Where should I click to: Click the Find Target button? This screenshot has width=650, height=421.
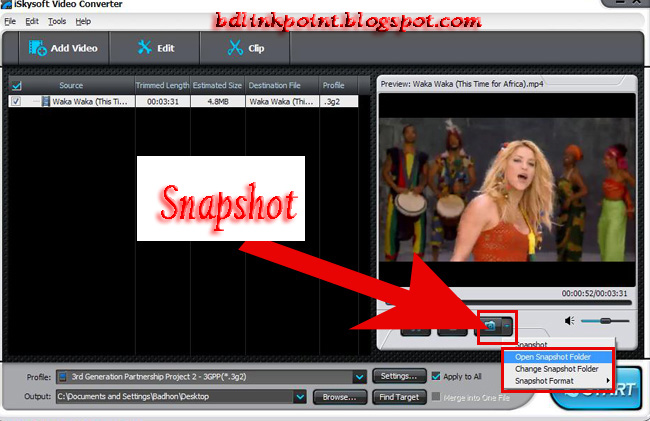[399, 397]
